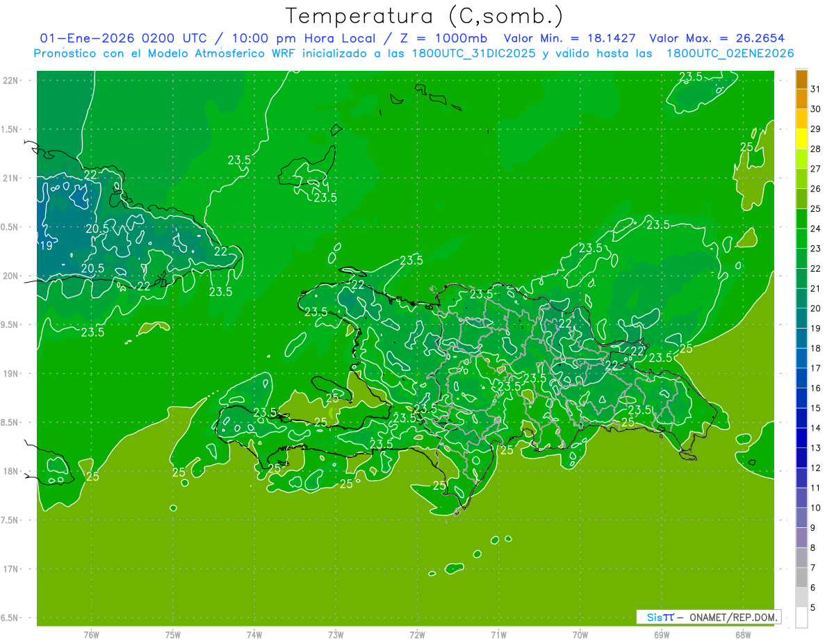Click the "18N" latitude axis label
This screenshot has width=834, height=644.
pyautogui.click(x=11, y=472)
